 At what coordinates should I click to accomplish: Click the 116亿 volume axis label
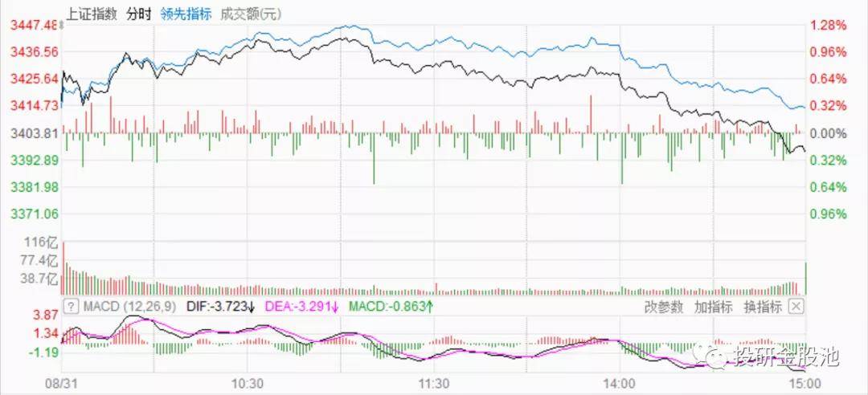point(40,242)
